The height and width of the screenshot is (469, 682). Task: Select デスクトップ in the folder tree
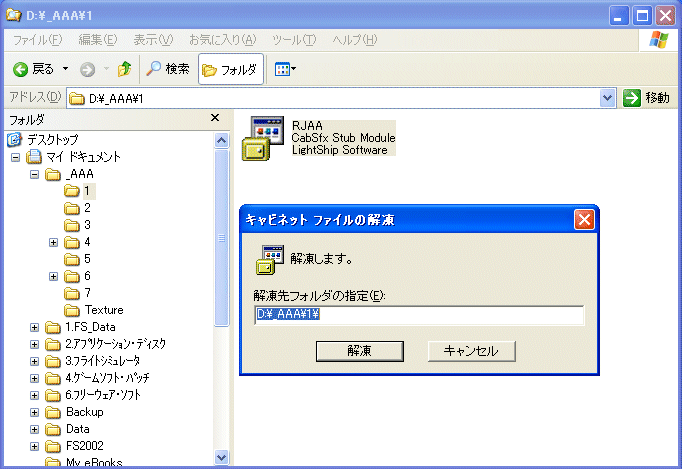pyautogui.click(x=52, y=140)
